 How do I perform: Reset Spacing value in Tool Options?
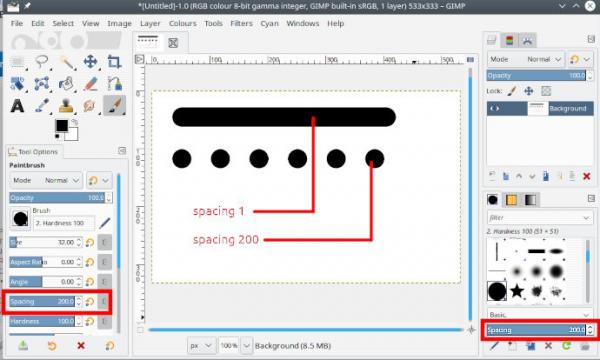click(90, 301)
